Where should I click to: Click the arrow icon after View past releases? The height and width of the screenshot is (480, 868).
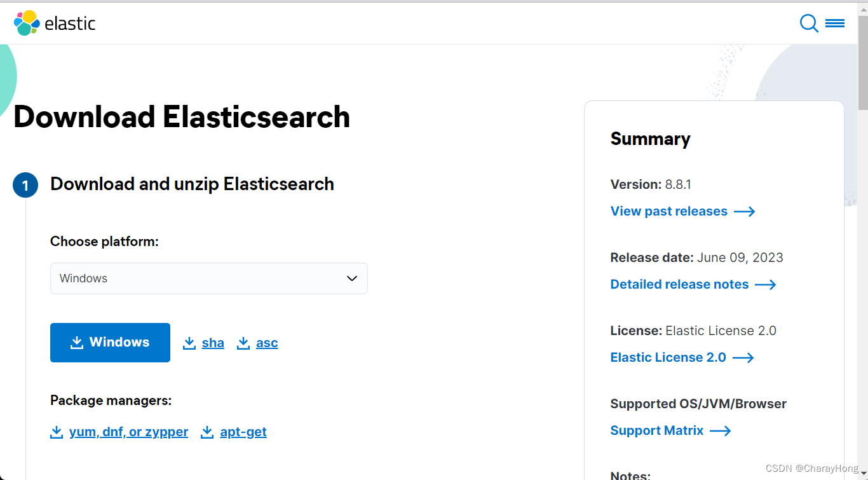pos(745,211)
